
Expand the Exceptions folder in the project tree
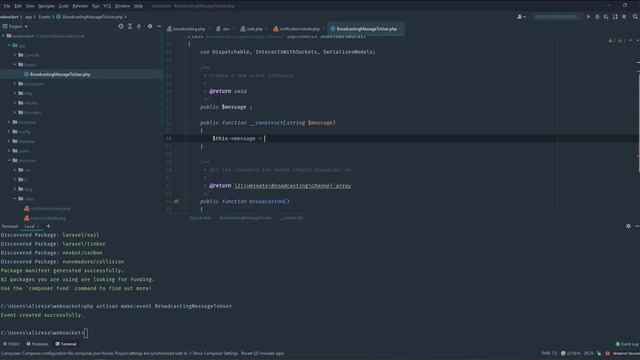(15, 84)
